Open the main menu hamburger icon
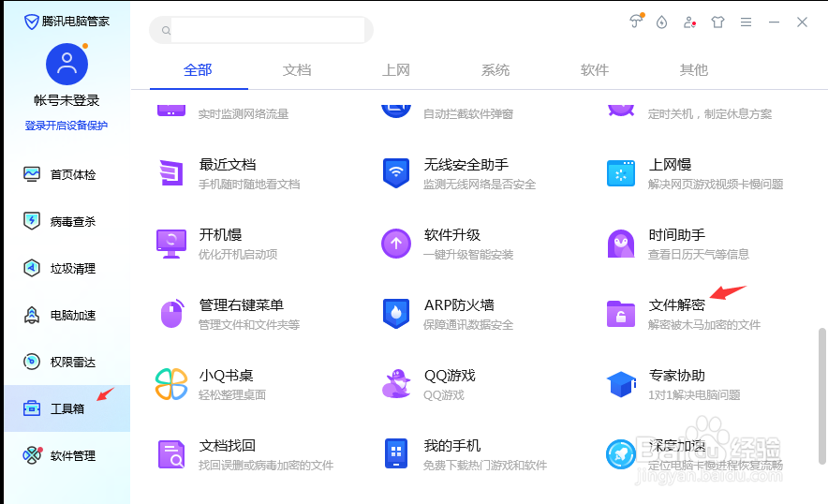 pyautogui.click(x=746, y=22)
